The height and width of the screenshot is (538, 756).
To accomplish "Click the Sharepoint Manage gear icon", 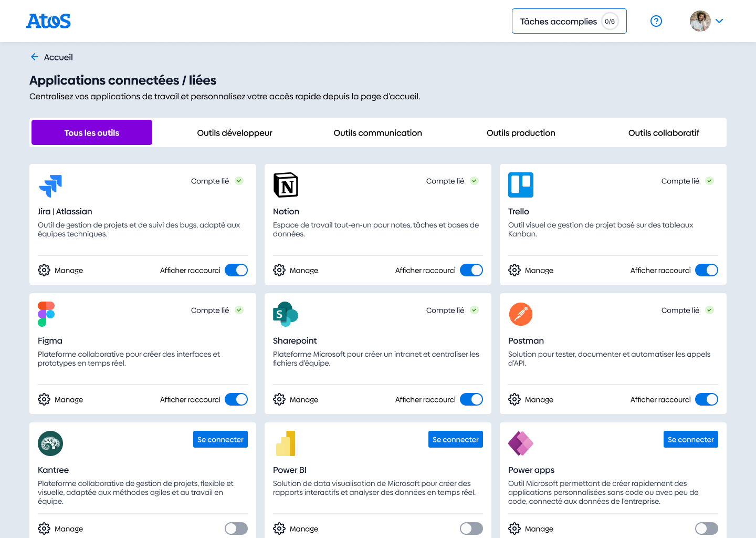I will (279, 399).
